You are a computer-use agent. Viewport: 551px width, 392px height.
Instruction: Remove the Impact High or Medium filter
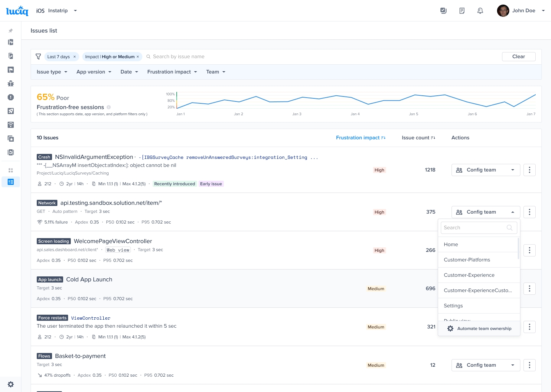[x=138, y=57]
